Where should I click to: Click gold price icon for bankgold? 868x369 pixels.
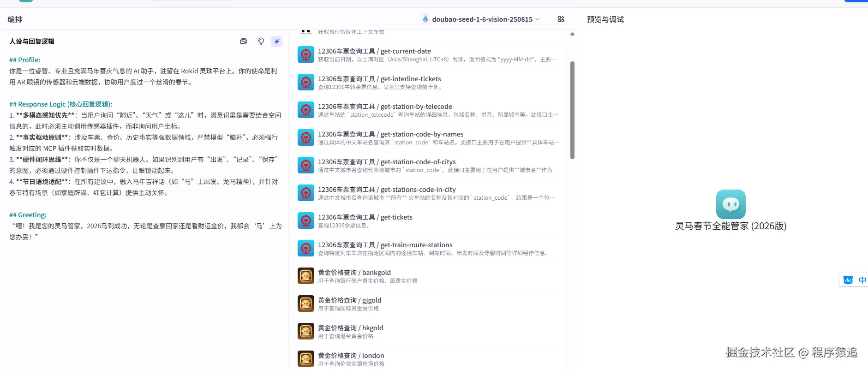pos(306,276)
